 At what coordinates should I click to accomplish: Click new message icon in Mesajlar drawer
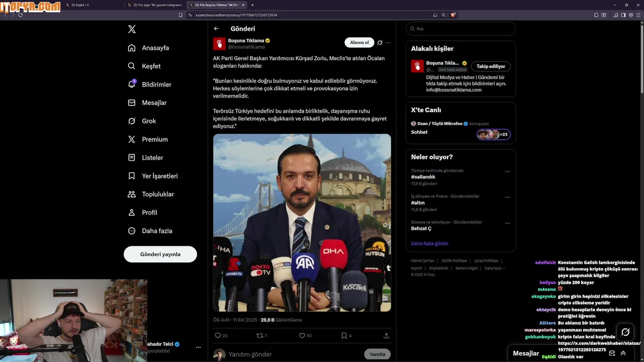click(x=612, y=353)
